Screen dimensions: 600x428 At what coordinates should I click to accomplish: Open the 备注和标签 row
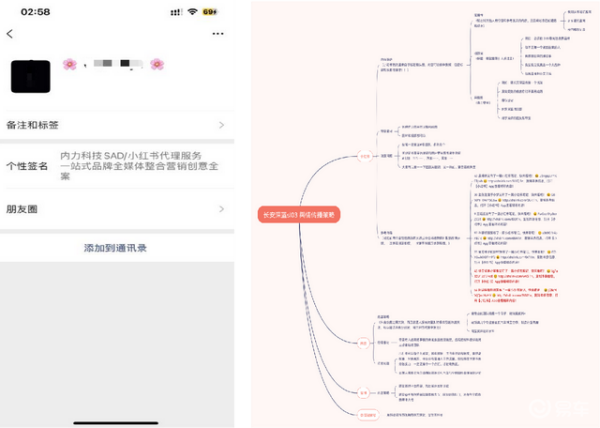point(117,125)
